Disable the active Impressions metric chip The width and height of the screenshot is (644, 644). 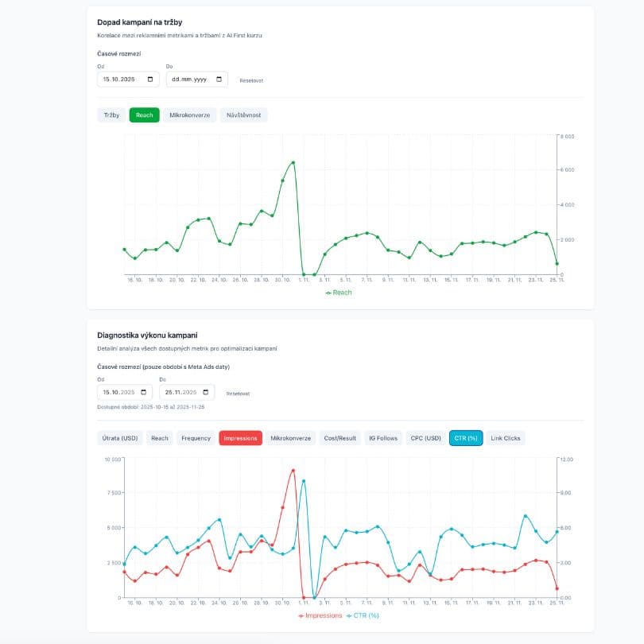(242, 437)
